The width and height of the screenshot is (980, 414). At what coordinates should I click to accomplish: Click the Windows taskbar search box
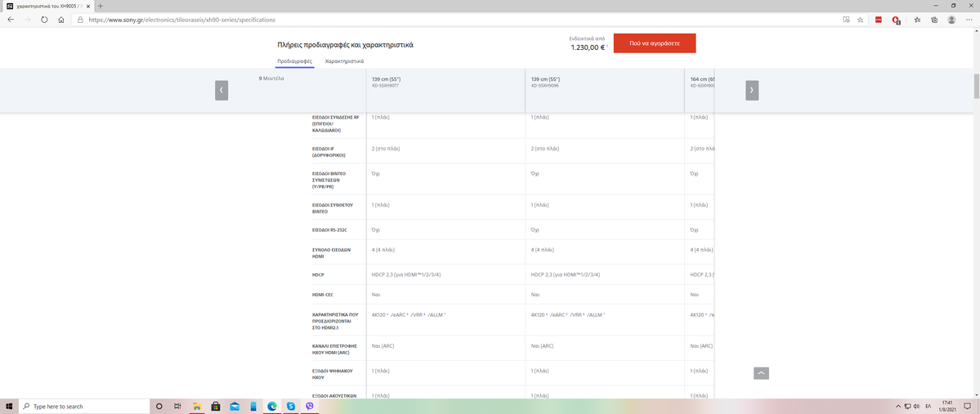(x=82, y=407)
